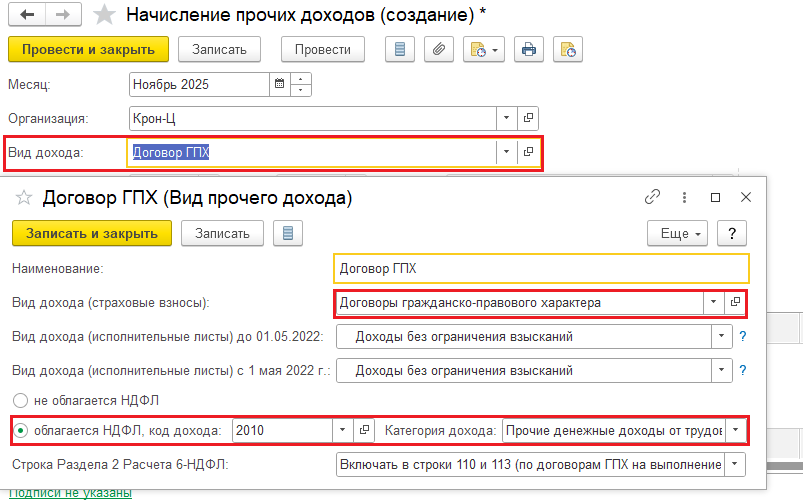Click Записать и закрыть in the dialog

[x=92, y=234]
